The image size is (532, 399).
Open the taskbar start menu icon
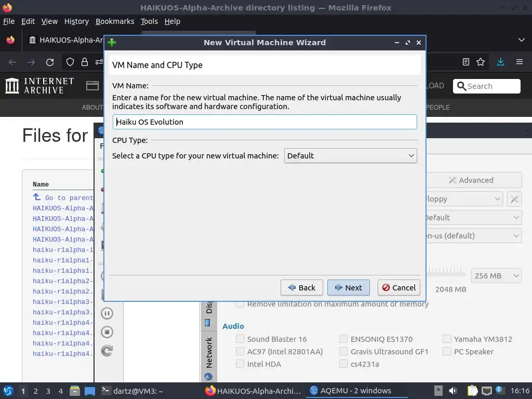tap(8, 391)
